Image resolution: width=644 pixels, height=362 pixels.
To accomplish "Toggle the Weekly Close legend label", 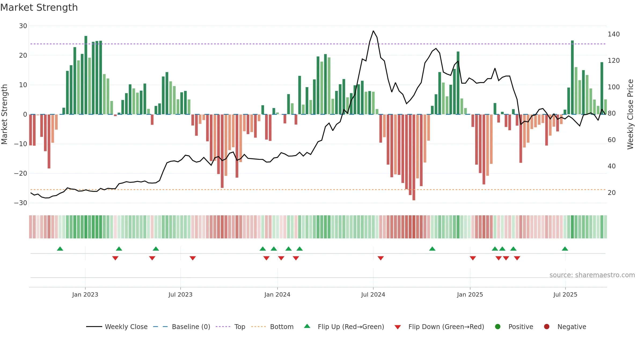I will tap(126, 327).
